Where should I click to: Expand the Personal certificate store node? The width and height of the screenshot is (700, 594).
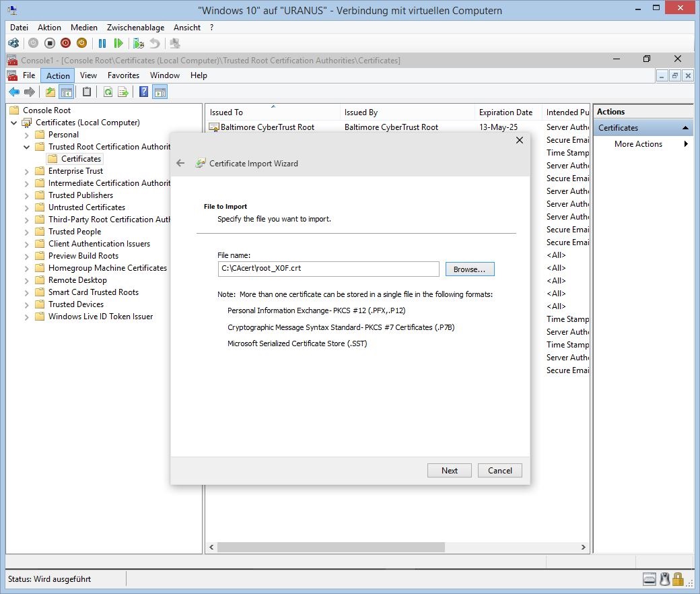point(27,135)
